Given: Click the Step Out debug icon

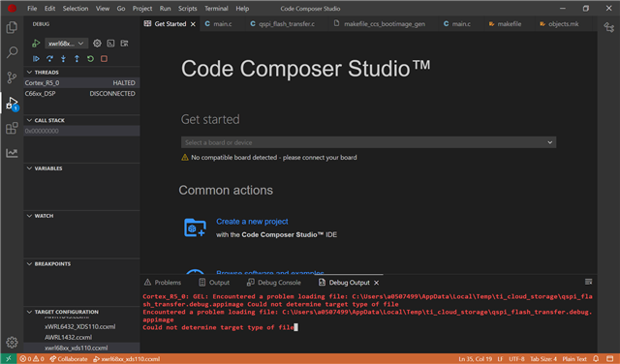Looking at the screenshot, I should [x=77, y=59].
